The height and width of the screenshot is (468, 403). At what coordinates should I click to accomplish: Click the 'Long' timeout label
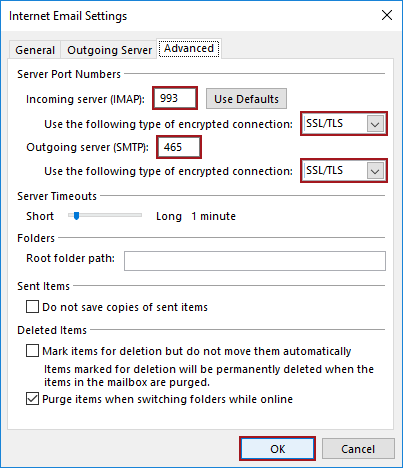point(169,216)
